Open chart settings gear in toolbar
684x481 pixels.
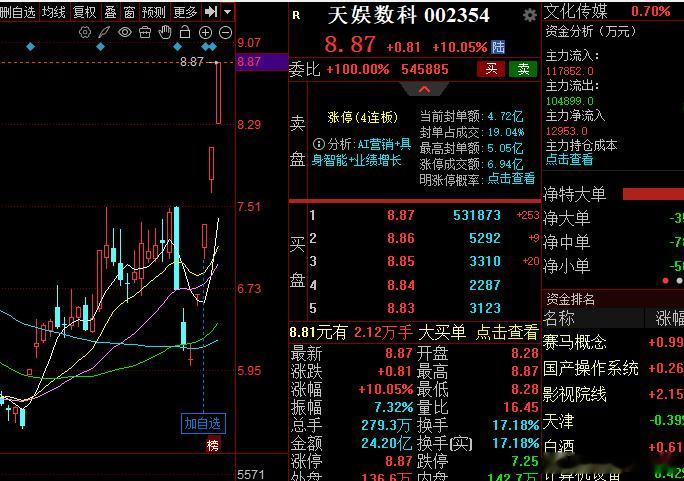pos(85,32)
